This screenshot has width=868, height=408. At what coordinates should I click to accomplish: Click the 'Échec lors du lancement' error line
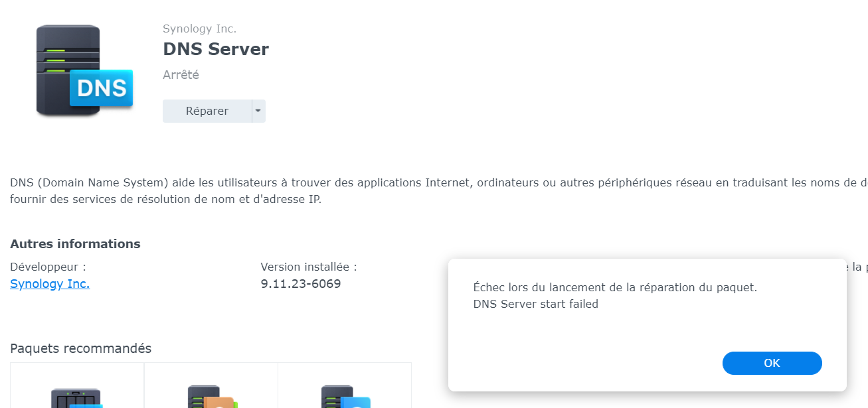615,288
